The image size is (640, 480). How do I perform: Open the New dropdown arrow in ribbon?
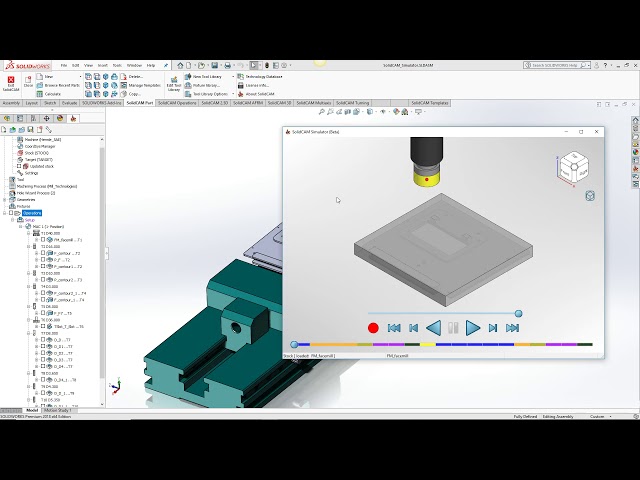click(80, 77)
